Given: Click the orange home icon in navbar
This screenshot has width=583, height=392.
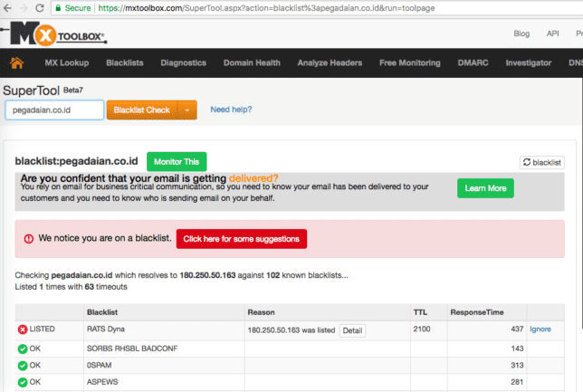Looking at the screenshot, I should [x=15, y=62].
